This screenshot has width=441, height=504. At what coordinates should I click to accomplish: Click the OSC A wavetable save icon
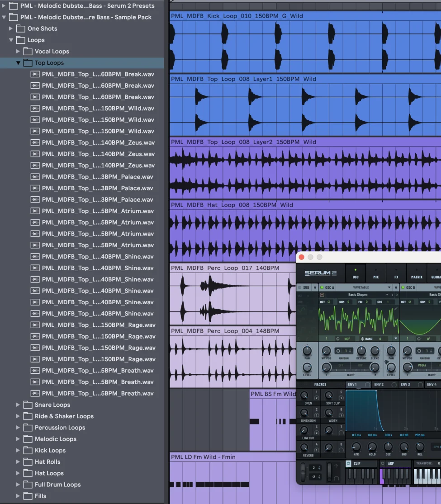(322, 295)
